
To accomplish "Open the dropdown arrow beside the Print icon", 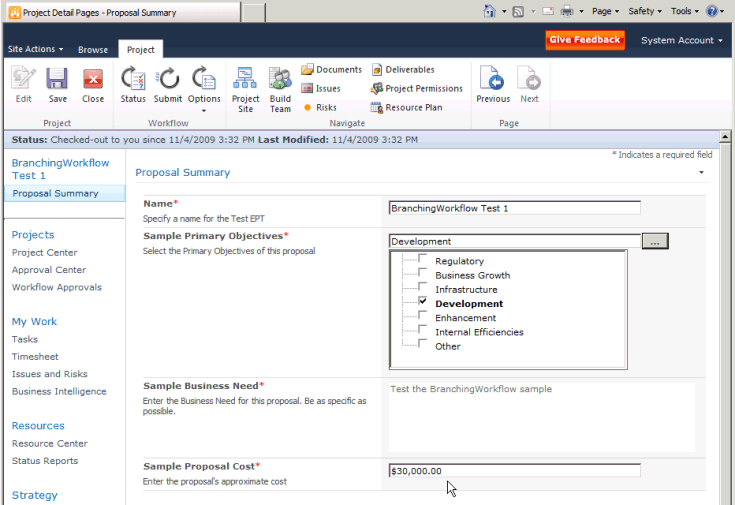I will 581,11.
